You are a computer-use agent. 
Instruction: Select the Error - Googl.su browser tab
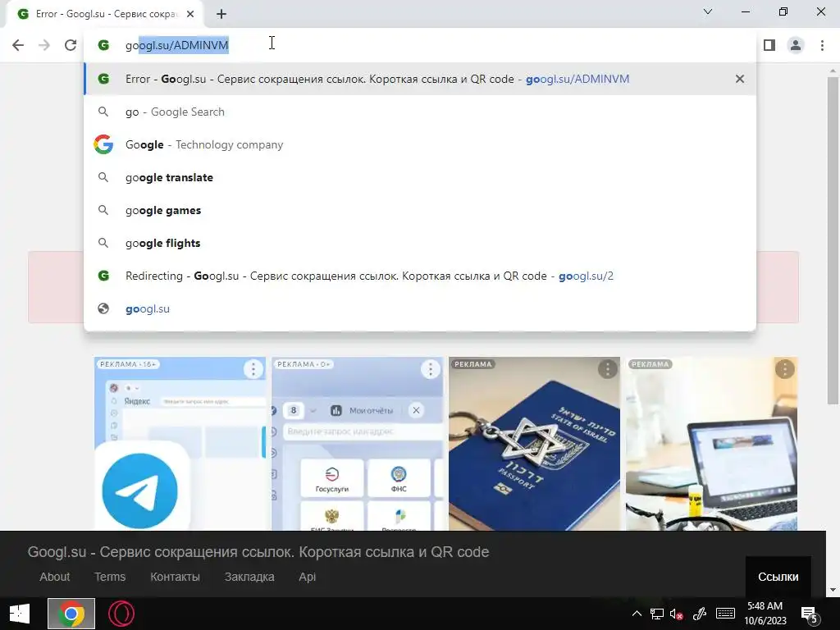[104, 14]
